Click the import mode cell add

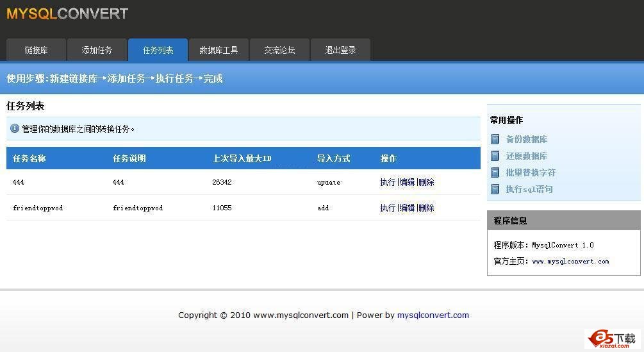click(323, 208)
